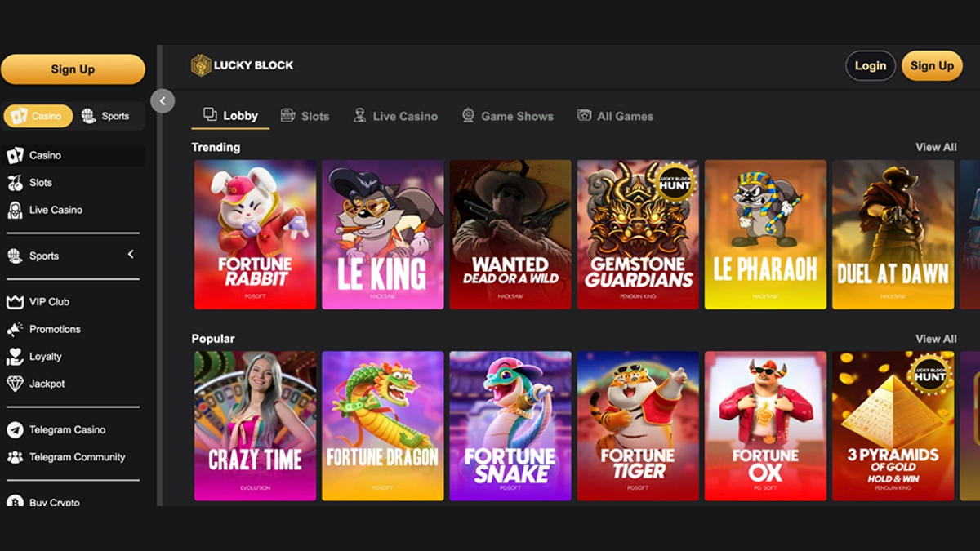Open the VIP Club crown icon

coord(15,302)
